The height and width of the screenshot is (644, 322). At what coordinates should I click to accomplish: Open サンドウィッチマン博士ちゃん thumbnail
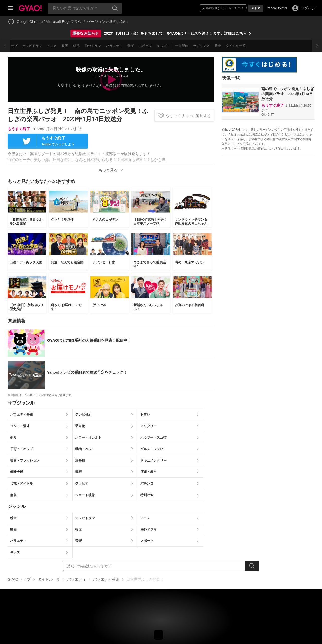[x=192, y=202]
